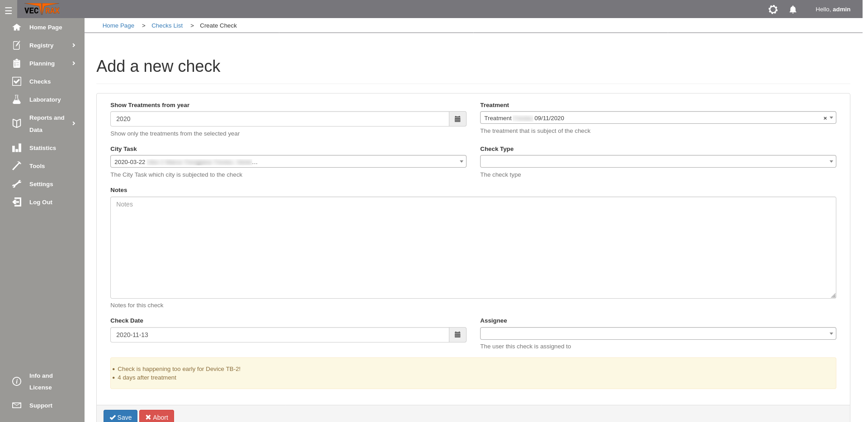Viewport: 868px width, 422px height.
Task: Click the Check Date input field
Action: click(x=280, y=335)
